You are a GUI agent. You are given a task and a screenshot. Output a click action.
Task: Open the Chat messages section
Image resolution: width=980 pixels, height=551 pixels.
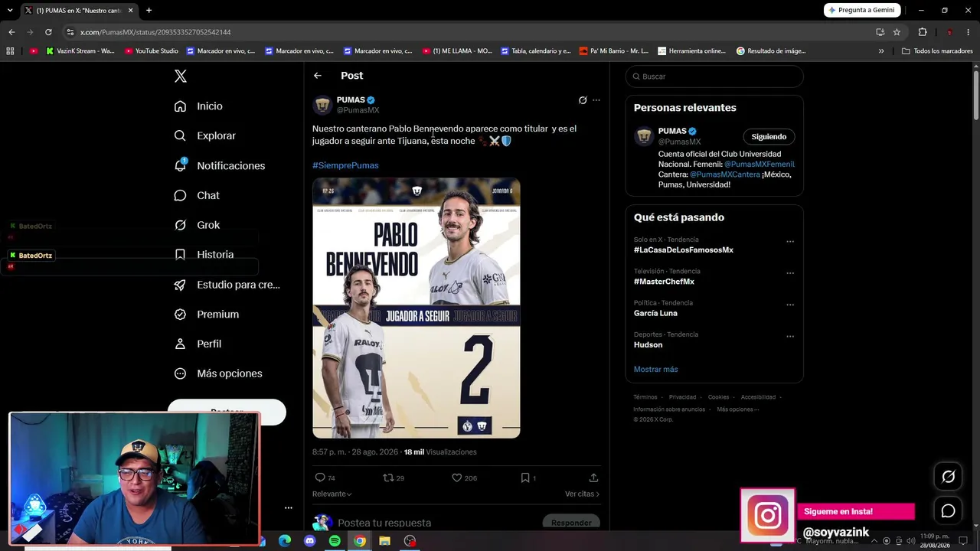click(x=197, y=195)
